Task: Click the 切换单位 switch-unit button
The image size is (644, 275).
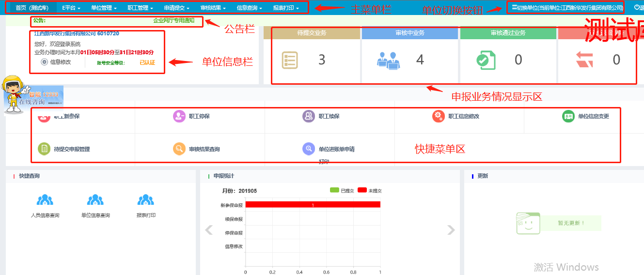Action: pyautogui.click(x=567, y=8)
